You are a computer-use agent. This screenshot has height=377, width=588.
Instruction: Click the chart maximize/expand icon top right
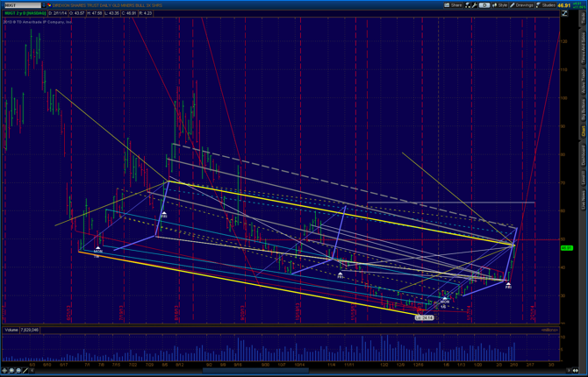coord(564,13)
